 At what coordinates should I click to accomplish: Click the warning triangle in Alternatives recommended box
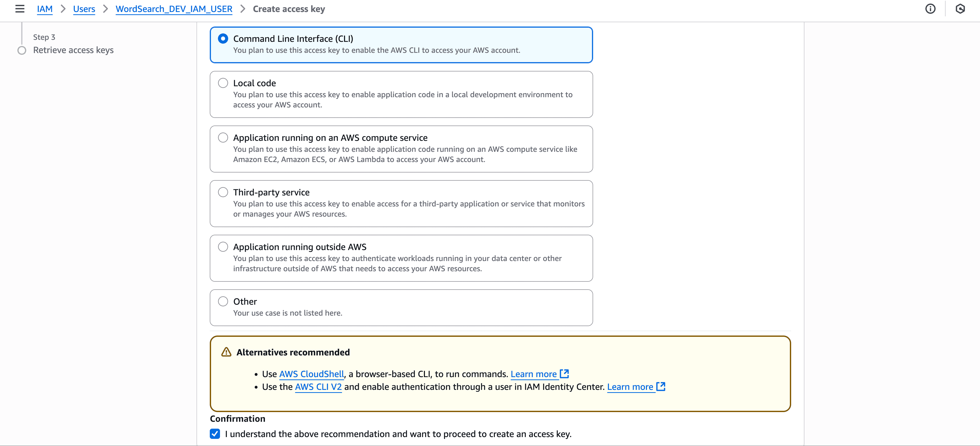pyautogui.click(x=226, y=352)
